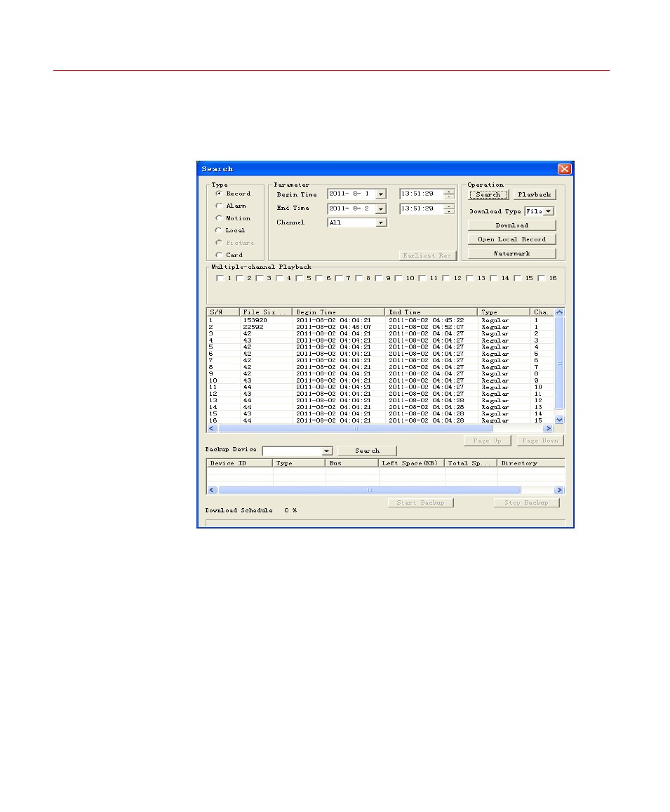The width and height of the screenshot is (670, 812).
Task: Expand the Channel dropdown showing All
Action: 380,222
